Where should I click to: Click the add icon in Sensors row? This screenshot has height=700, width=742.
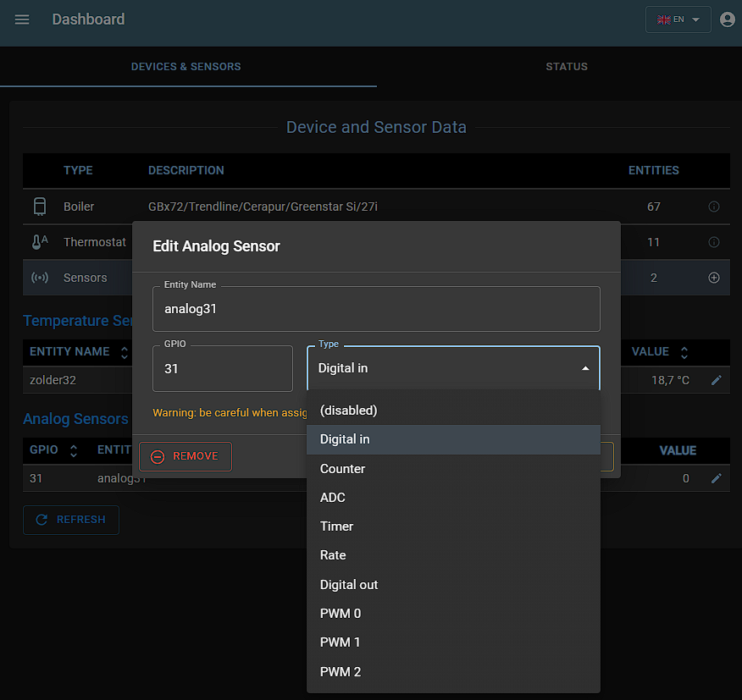pyautogui.click(x=713, y=278)
